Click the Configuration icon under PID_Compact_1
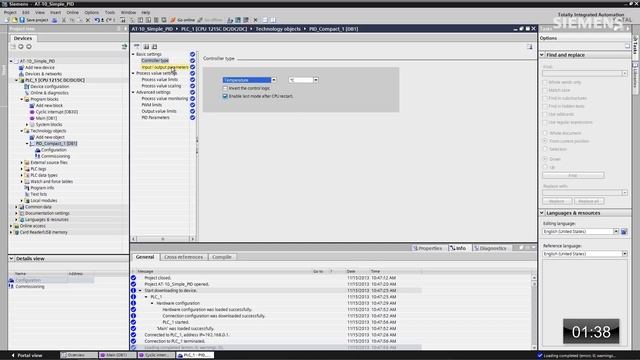This screenshot has width=640, height=360. tap(38, 150)
